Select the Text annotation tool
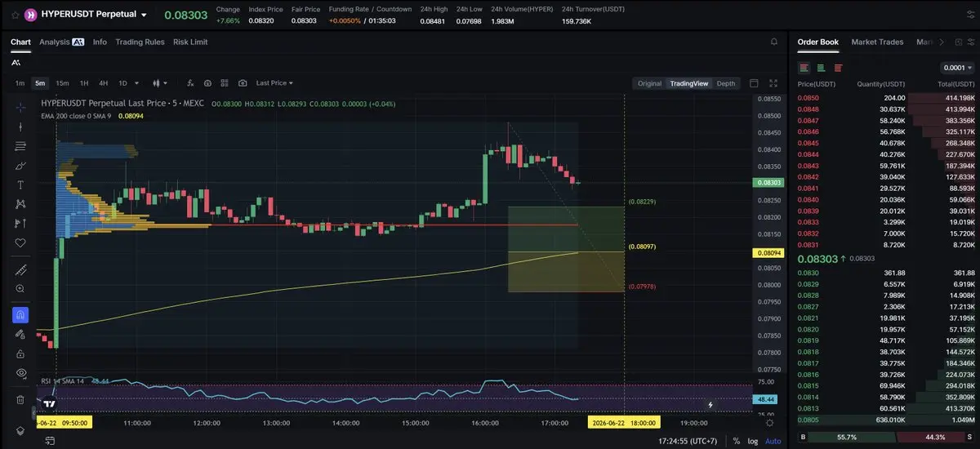This screenshot has height=449, width=980. pyautogui.click(x=20, y=185)
